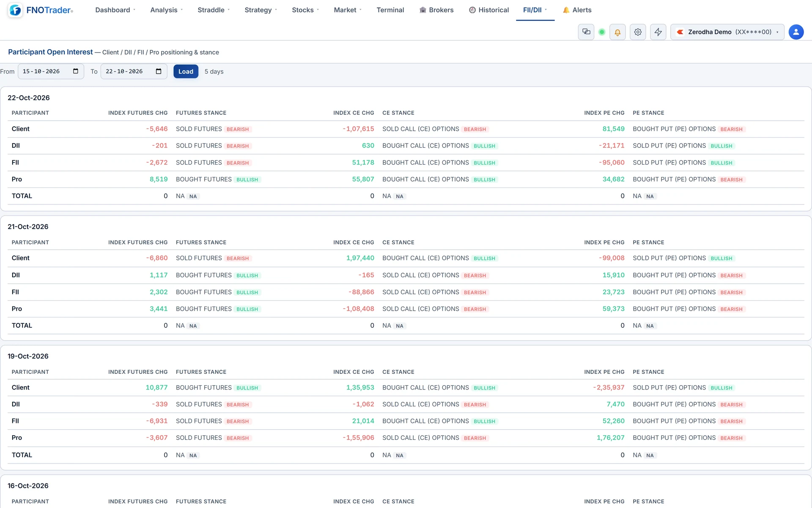
Task: Click the CE STANCE header for 19-Oct-2026
Action: 398,372
